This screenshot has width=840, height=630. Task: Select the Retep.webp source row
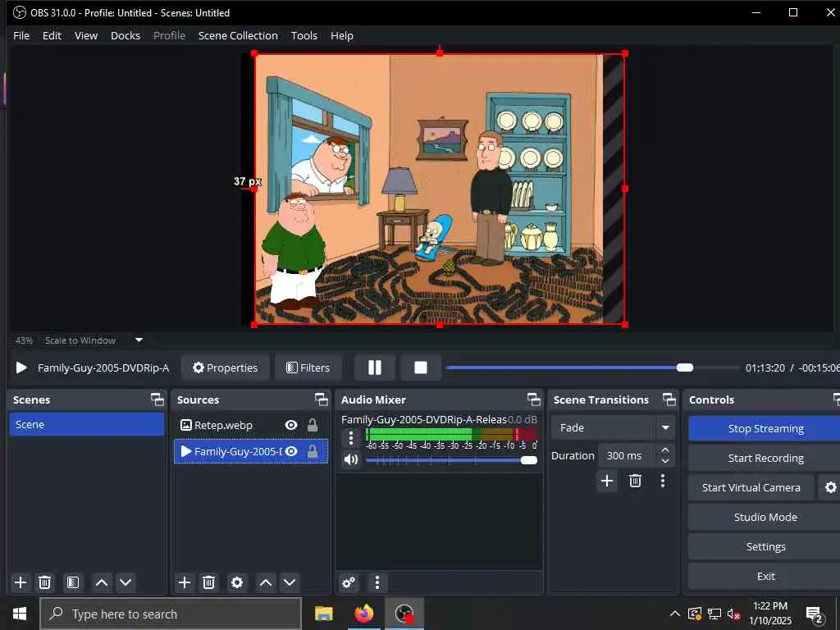(x=251, y=425)
